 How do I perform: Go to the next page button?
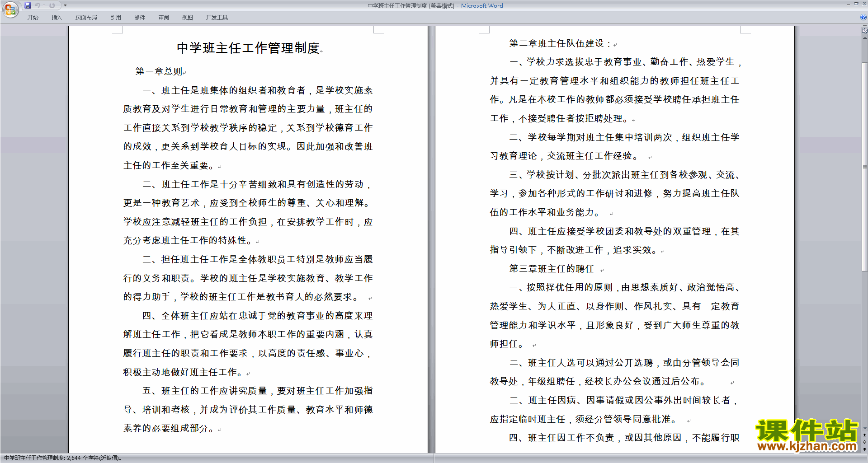click(x=864, y=449)
